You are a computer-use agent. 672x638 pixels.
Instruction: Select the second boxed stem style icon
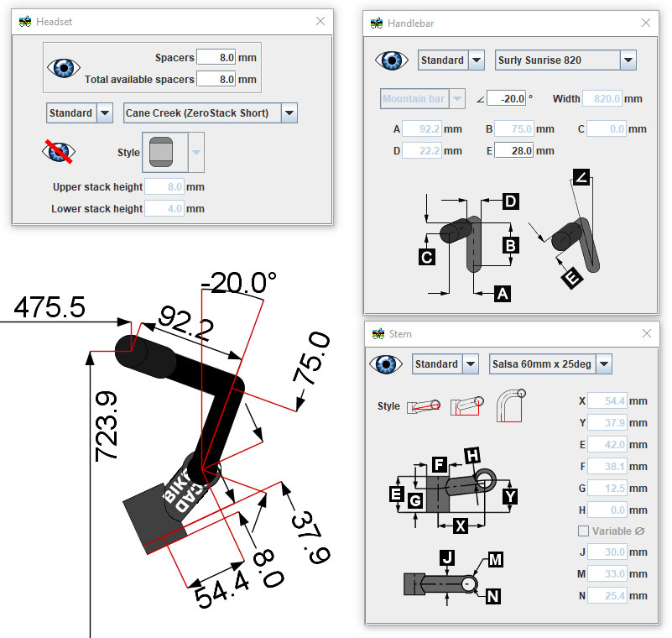[466, 405]
